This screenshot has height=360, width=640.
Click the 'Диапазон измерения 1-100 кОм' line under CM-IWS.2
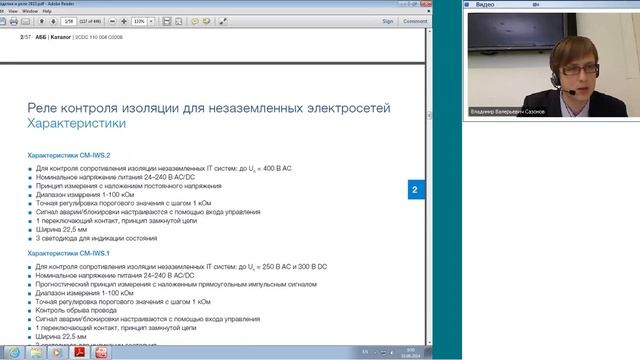(x=85, y=195)
